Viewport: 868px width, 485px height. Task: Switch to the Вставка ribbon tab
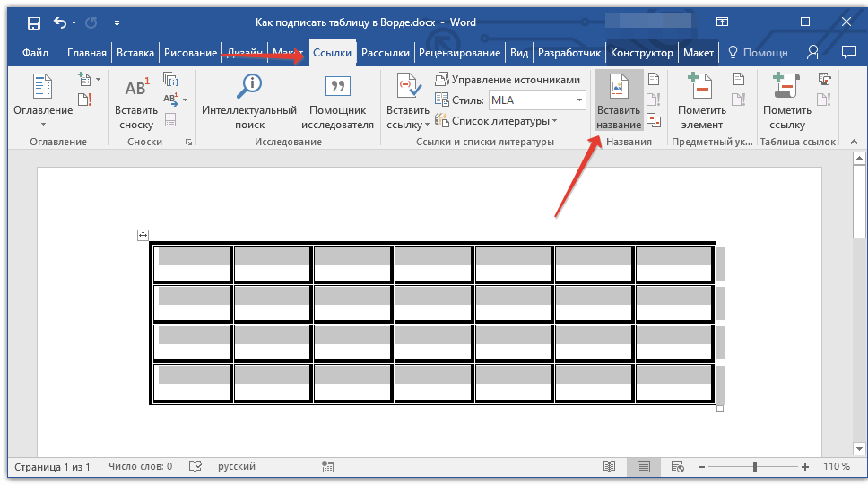tap(135, 53)
